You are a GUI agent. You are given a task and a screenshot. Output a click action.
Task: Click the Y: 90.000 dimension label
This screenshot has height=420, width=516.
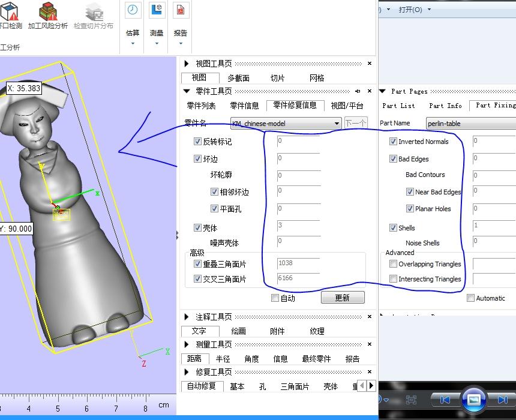[16, 229]
